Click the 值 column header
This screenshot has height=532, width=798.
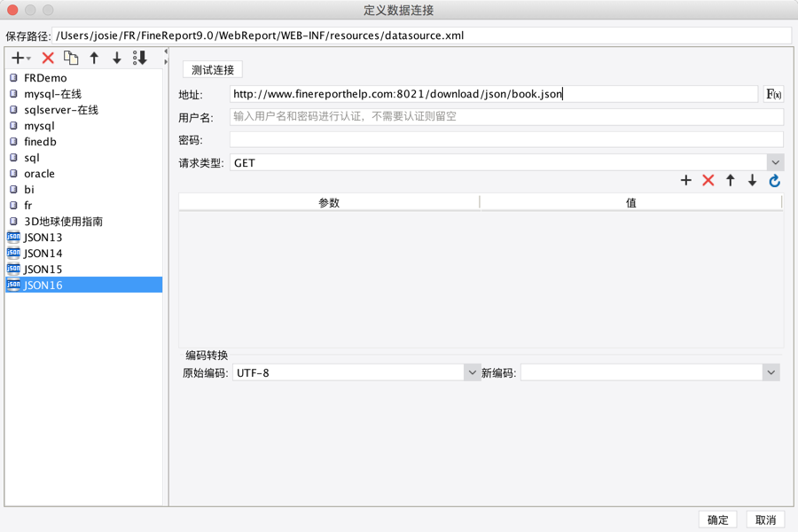coord(630,203)
